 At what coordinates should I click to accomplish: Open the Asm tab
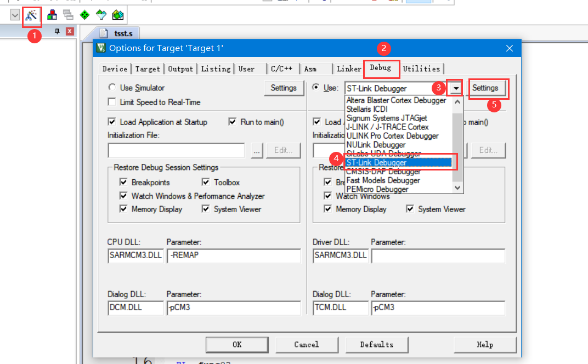(310, 69)
